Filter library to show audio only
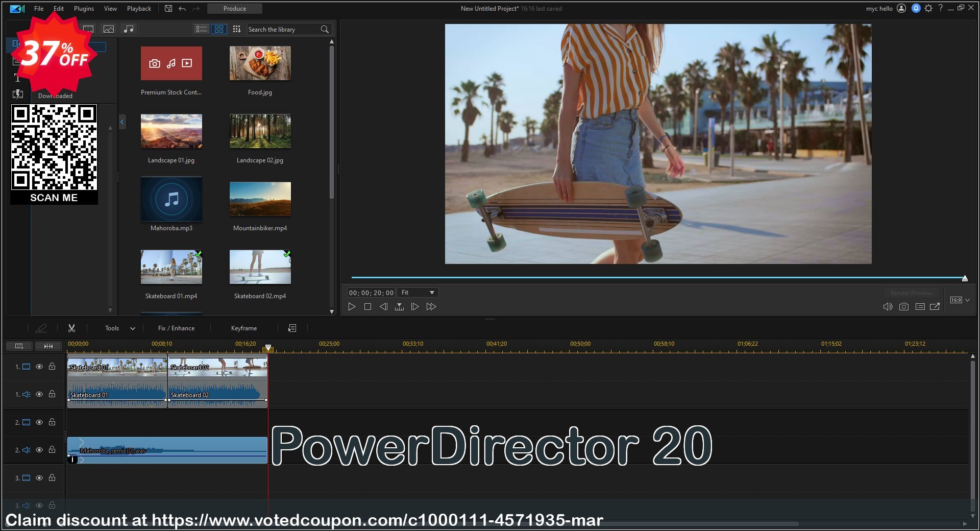This screenshot has width=980, height=531. click(129, 29)
